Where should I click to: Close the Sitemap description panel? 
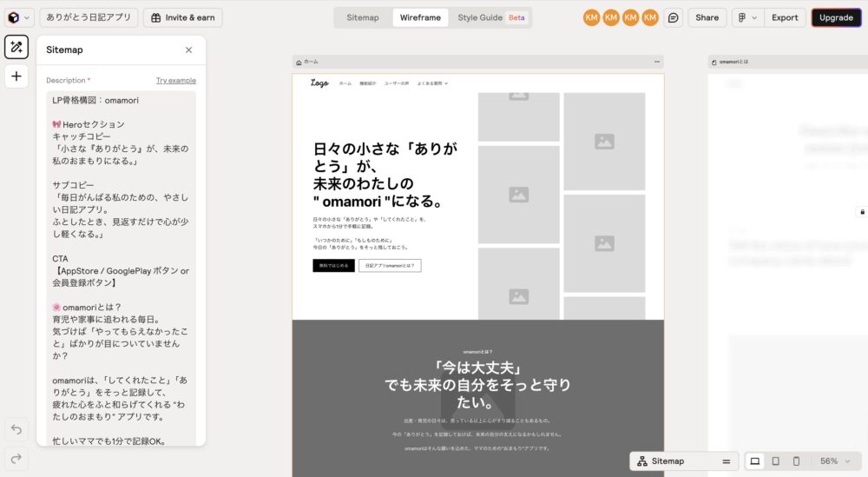(189, 50)
